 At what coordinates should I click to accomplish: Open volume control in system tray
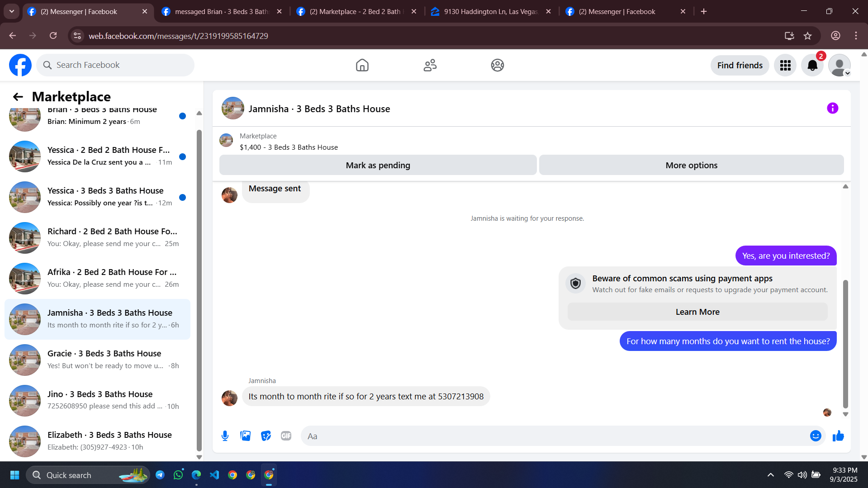802,475
